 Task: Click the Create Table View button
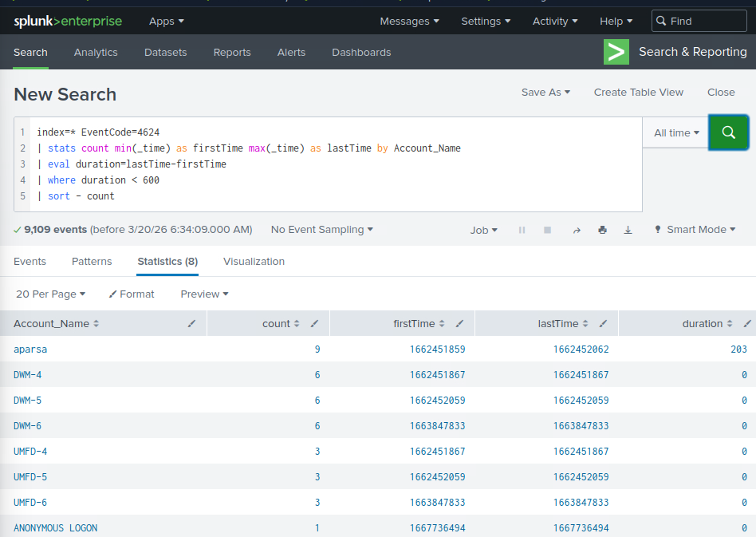click(638, 93)
